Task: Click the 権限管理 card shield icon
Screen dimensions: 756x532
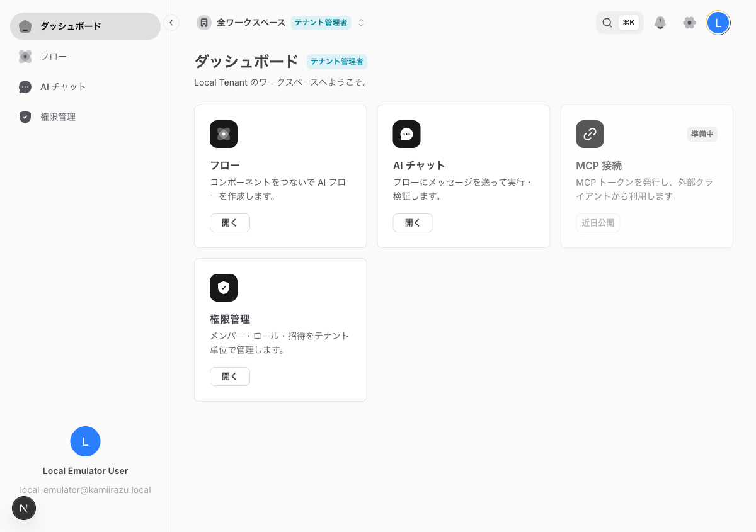Action: [224, 288]
